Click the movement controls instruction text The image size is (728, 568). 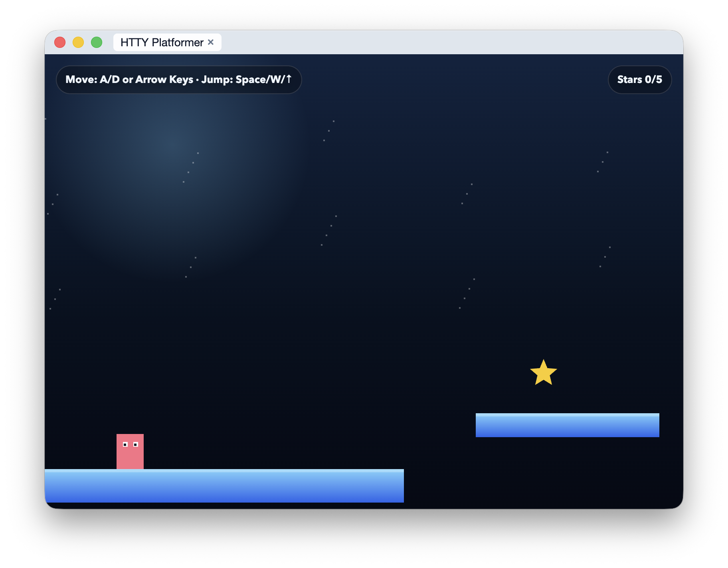click(179, 80)
